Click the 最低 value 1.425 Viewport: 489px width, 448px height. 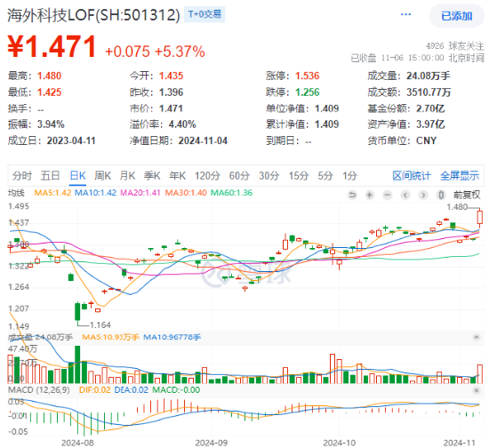pos(49,92)
